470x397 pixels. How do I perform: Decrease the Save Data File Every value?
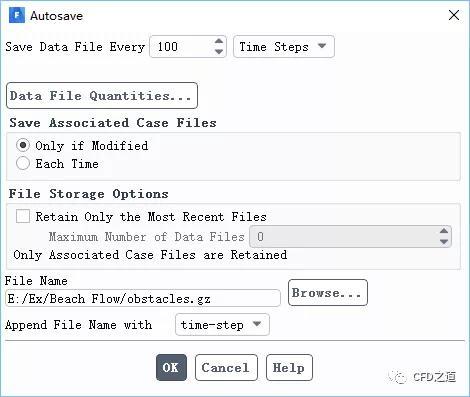pos(219,51)
